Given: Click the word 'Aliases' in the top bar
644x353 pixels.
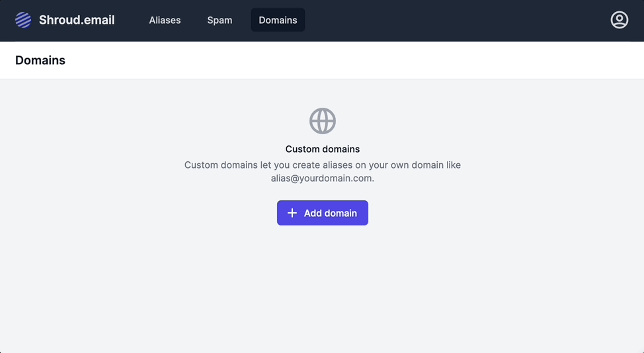Looking at the screenshot, I should (x=165, y=20).
